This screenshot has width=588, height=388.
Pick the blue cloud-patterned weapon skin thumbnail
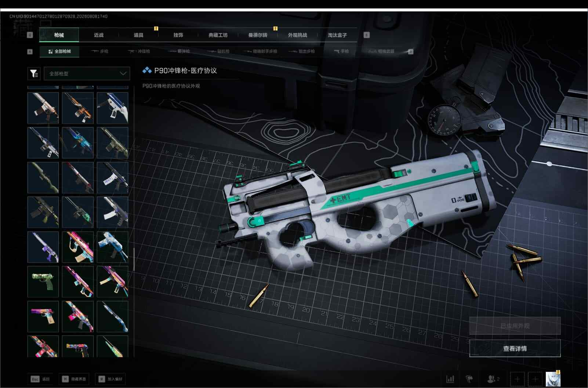(x=112, y=247)
